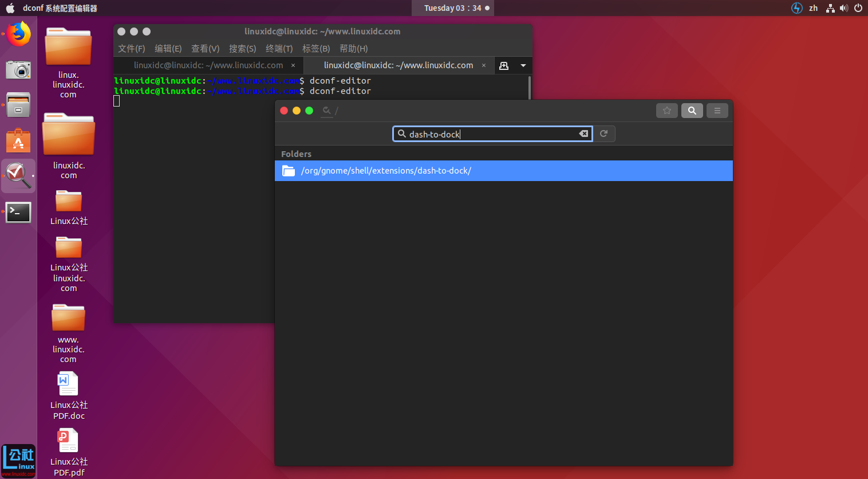Toggle bookmark star in dconf editor

tap(667, 111)
